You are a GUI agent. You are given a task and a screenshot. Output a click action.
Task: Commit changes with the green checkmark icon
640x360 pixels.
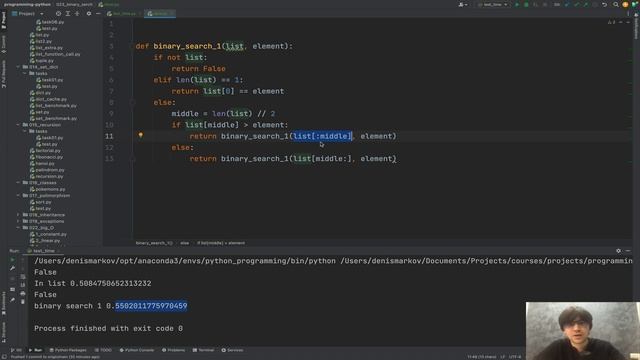[576, 4]
